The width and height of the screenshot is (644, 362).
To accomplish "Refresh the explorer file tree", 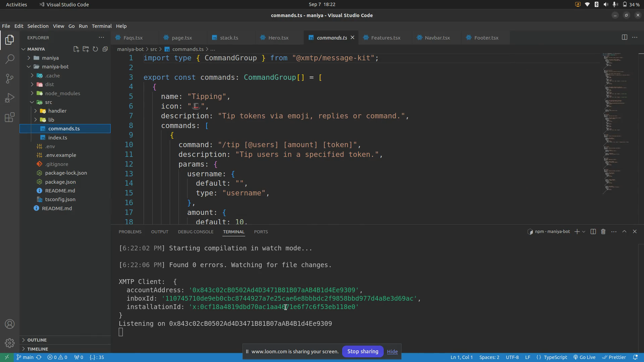I will (x=95, y=49).
